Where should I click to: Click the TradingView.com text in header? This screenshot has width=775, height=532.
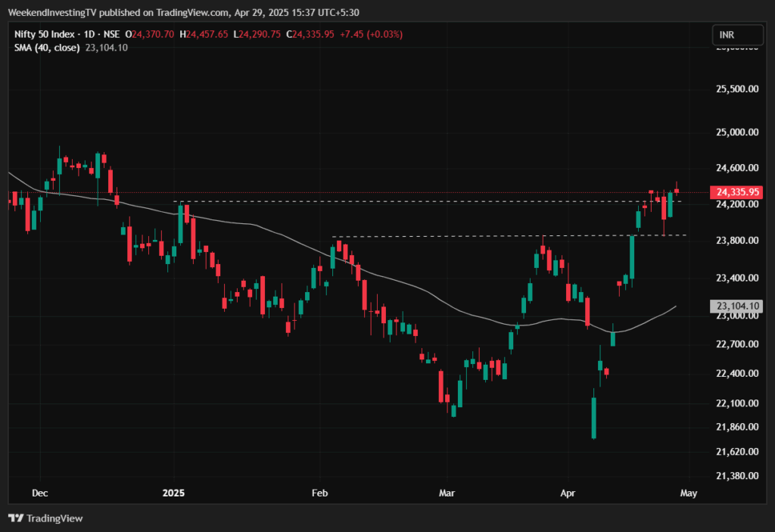pyautogui.click(x=180, y=13)
